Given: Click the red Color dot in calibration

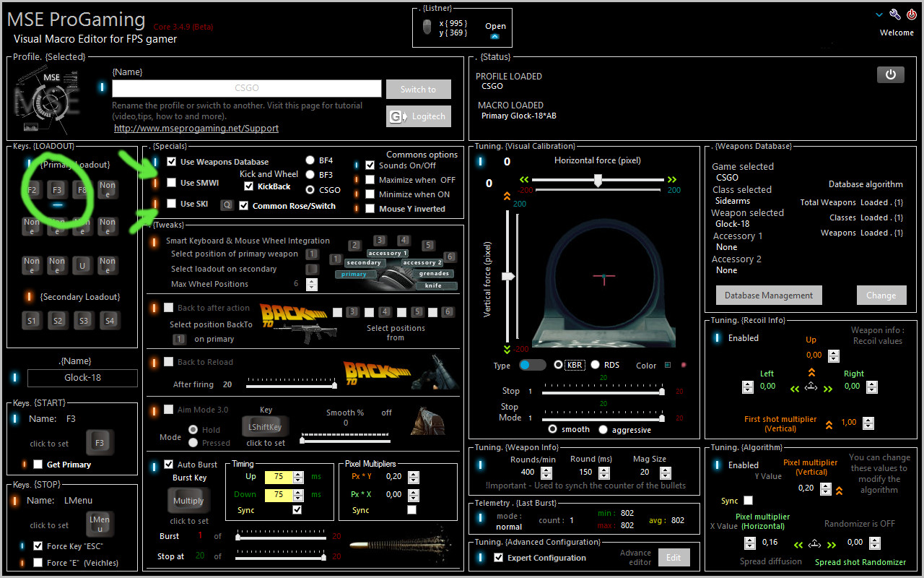Looking at the screenshot, I should pyautogui.click(x=684, y=365).
